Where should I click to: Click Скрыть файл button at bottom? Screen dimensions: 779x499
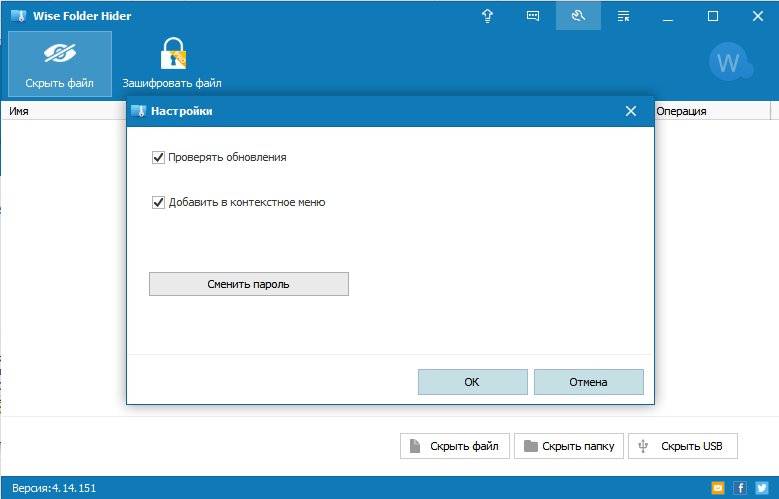click(455, 446)
